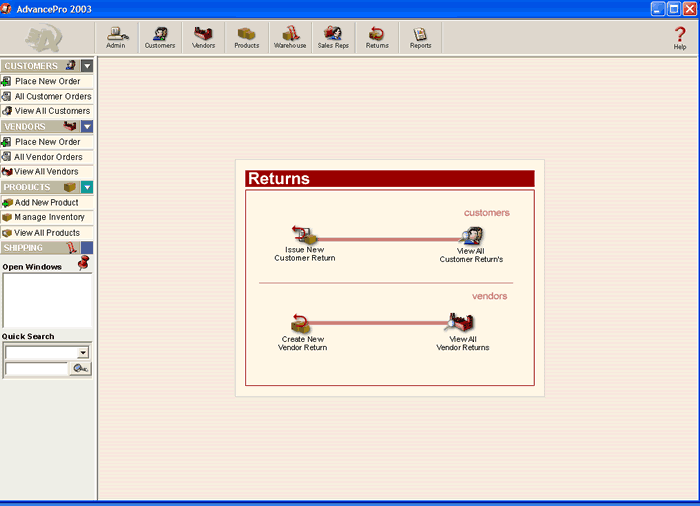The width and height of the screenshot is (700, 506).
Task: Open the Reports toolbar icon
Action: click(420, 38)
